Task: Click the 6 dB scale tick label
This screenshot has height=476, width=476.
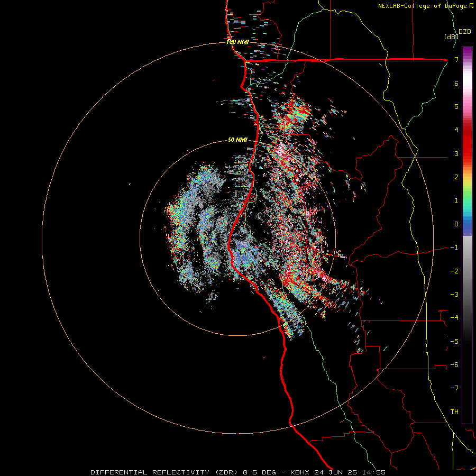Action: click(x=456, y=83)
